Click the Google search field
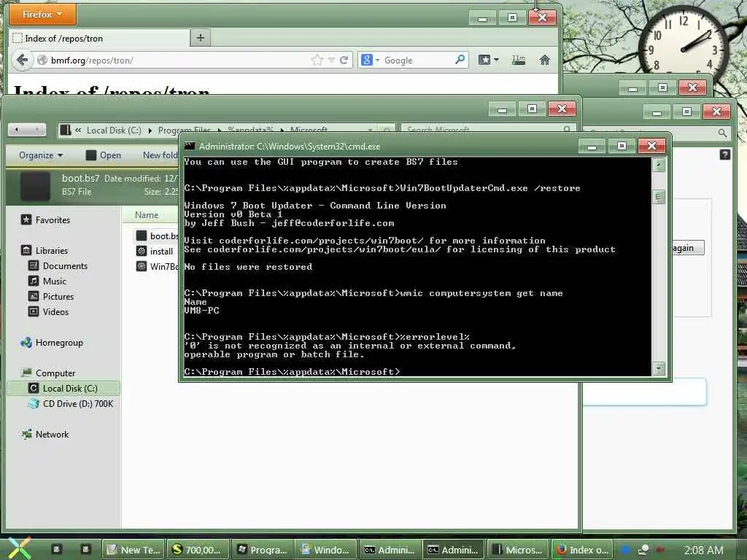The image size is (747, 560). 417,61
